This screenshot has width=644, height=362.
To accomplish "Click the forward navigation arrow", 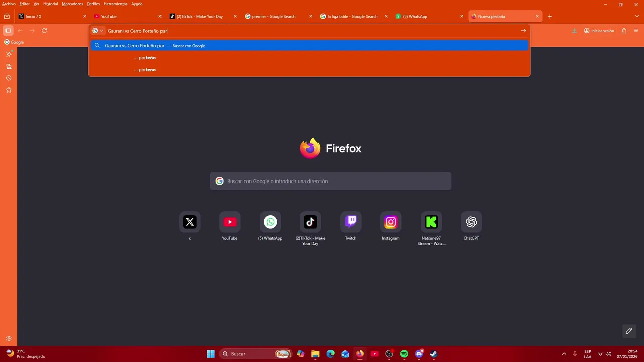I will click(x=32, y=31).
